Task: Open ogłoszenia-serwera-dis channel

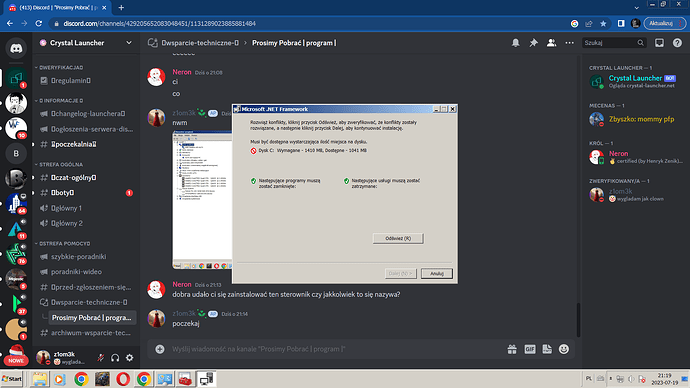Action: tap(86, 129)
